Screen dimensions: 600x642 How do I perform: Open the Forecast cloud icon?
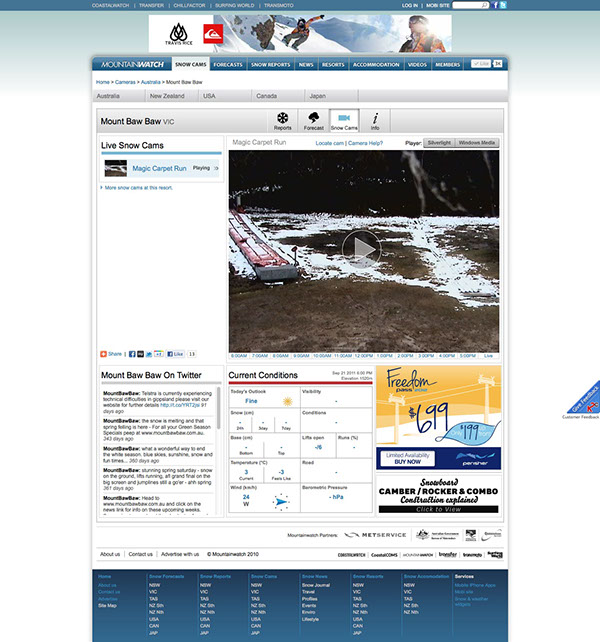click(313, 121)
